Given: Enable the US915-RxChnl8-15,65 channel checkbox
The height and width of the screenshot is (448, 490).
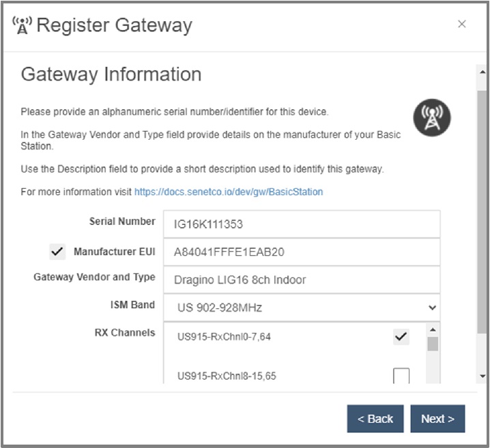Looking at the screenshot, I should (401, 376).
